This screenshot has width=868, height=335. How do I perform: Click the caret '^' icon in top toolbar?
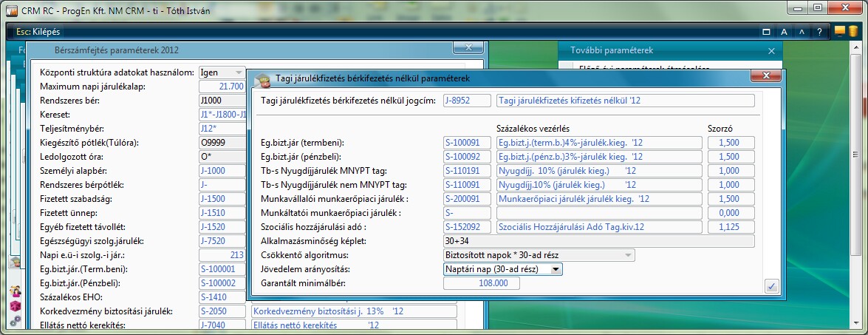coord(802,32)
